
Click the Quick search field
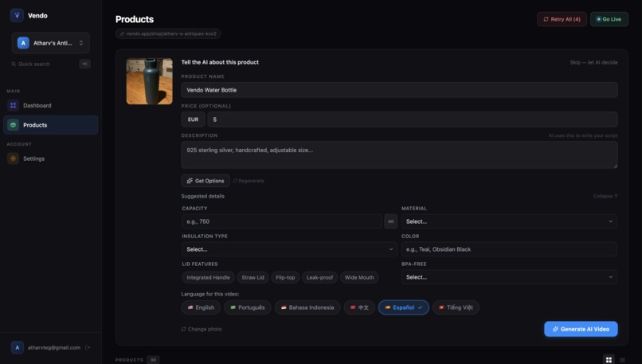coord(50,64)
